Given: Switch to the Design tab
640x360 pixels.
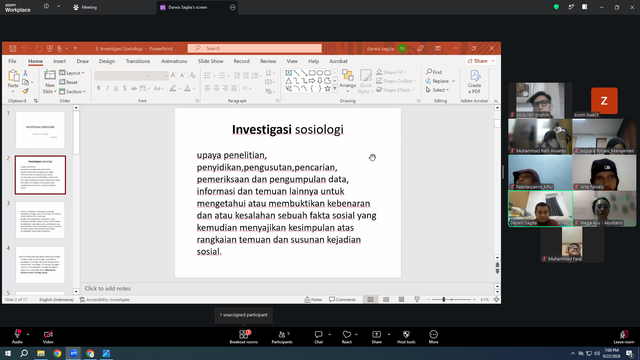Looking at the screenshot, I should tap(107, 61).
